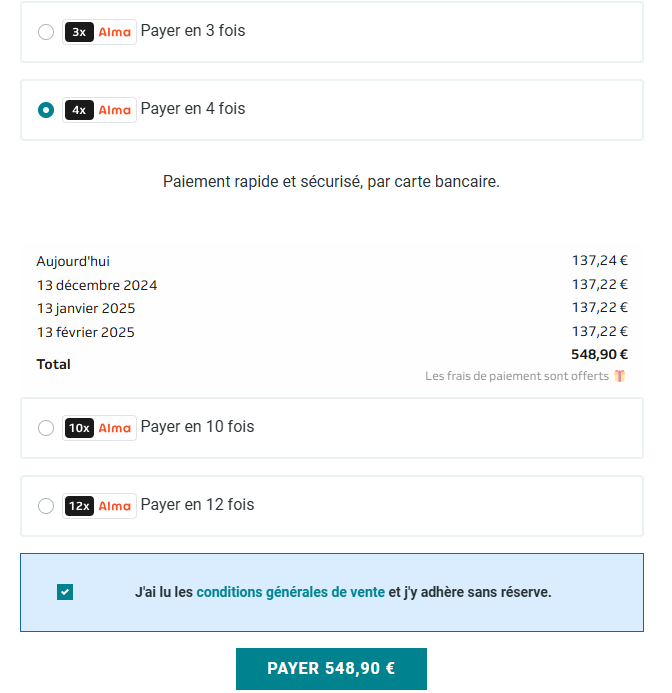
Task: Click the Les frais de paiement sont offerts text
Action: point(517,376)
